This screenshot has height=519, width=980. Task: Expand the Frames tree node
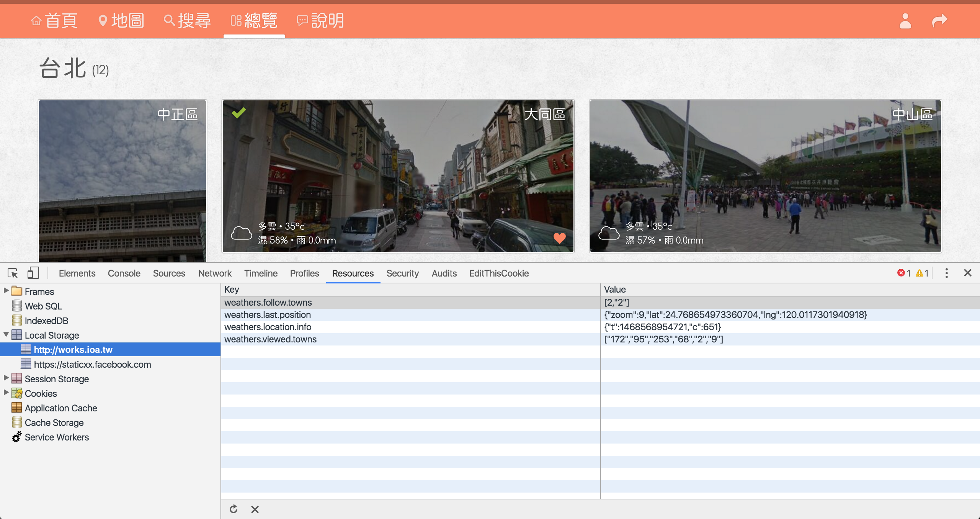click(x=6, y=291)
